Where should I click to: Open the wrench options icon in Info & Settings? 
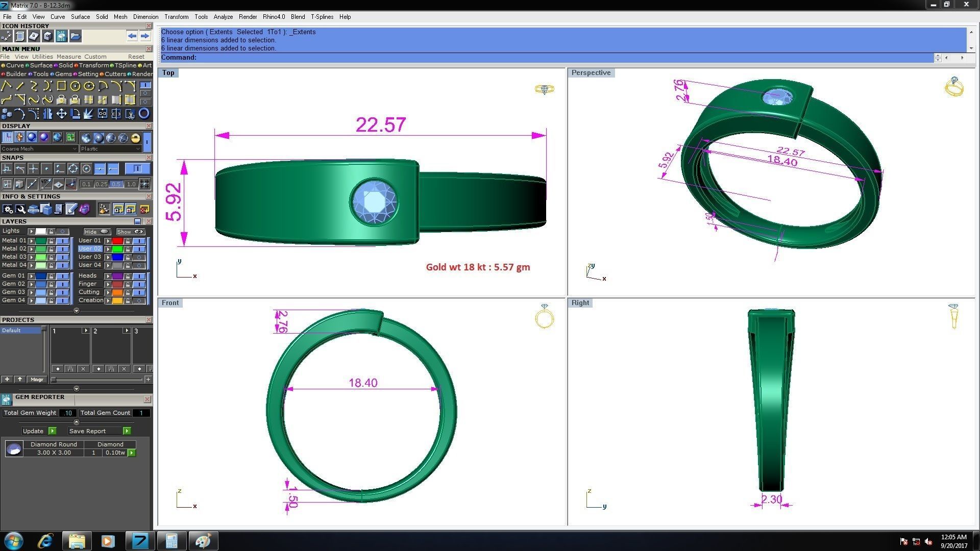click(20, 209)
